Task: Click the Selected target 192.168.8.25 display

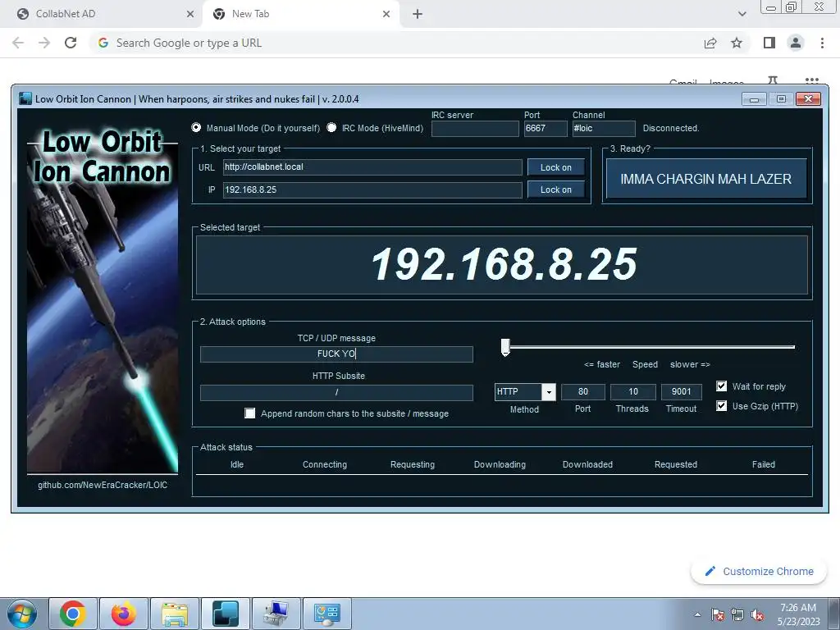Action: click(x=502, y=265)
